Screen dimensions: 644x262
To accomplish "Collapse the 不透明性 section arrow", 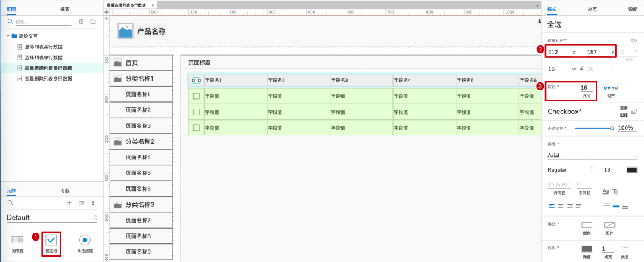I will click(x=566, y=128).
